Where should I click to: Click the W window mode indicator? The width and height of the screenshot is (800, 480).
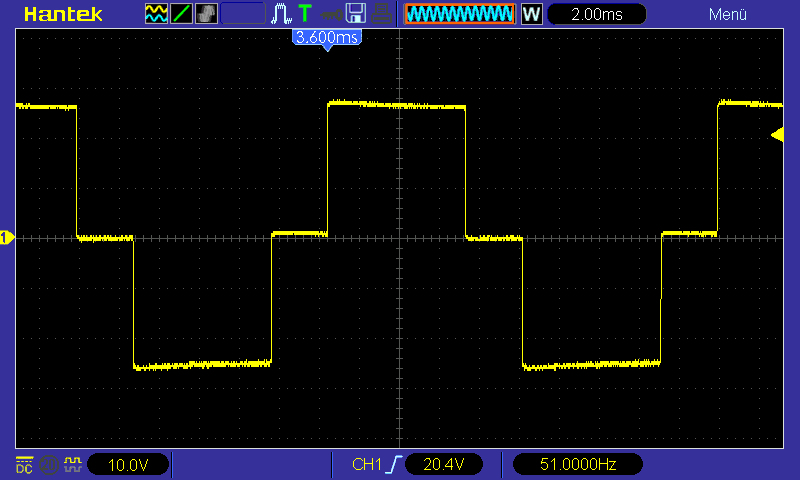(531, 15)
